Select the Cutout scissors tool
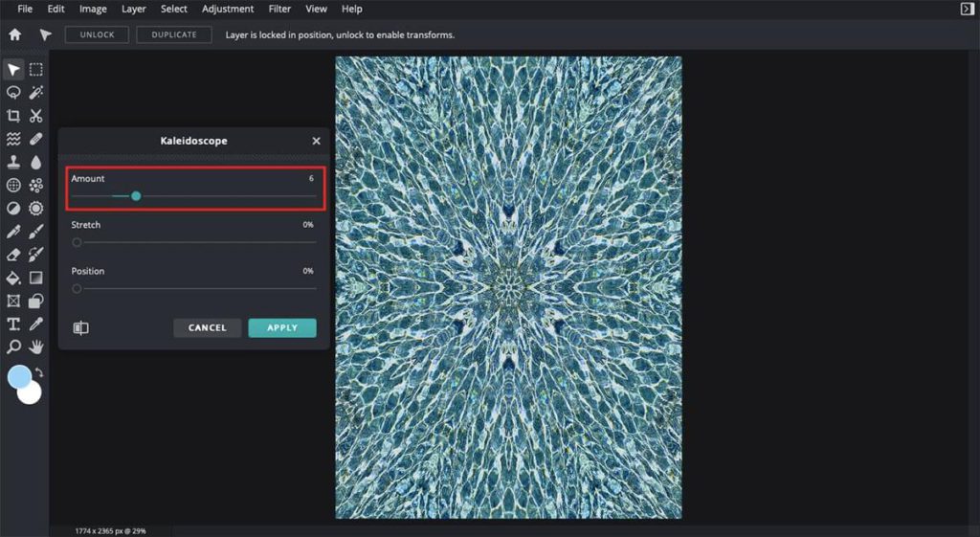This screenshot has height=537, width=980. [x=36, y=116]
